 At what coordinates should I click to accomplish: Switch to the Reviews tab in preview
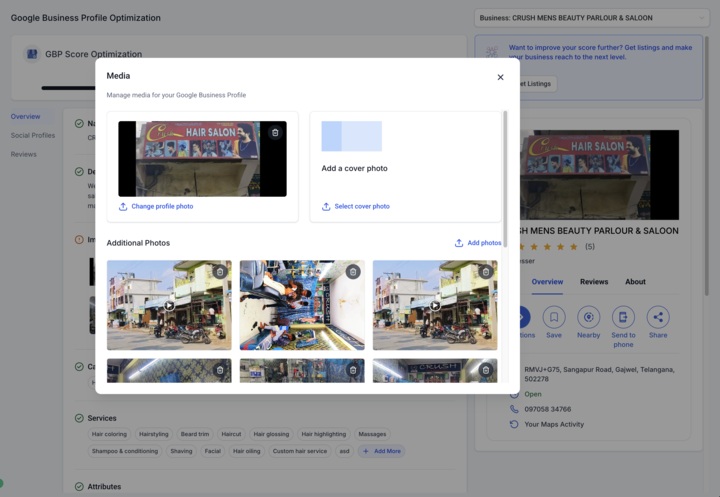pyautogui.click(x=594, y=282)
